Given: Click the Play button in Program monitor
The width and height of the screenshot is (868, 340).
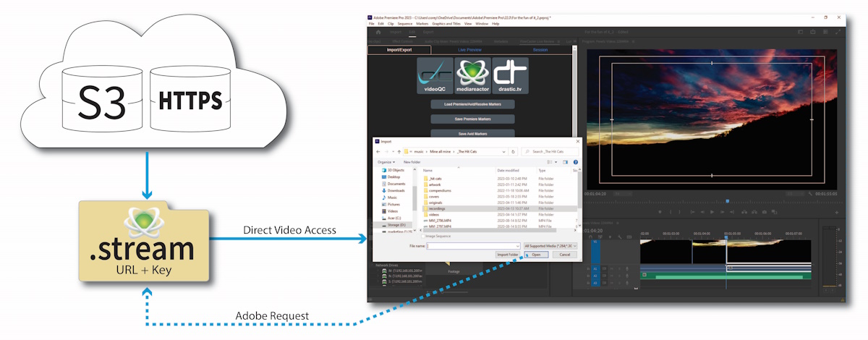Looking at the screenshot, I should 712,212.
